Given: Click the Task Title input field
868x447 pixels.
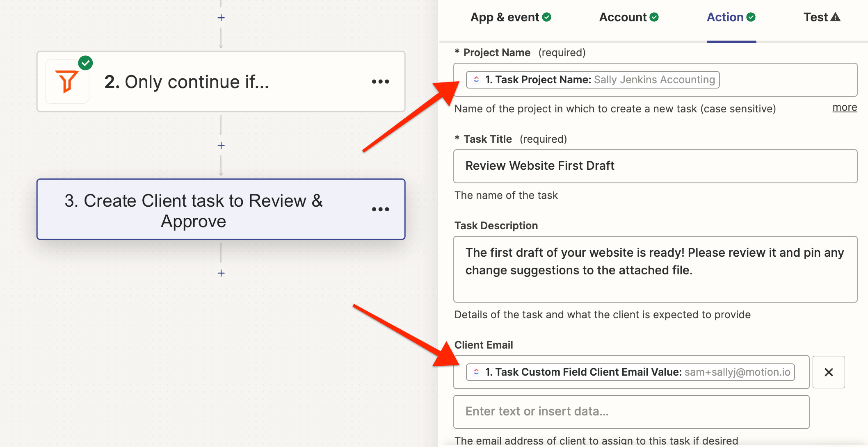Looking at the screenshot, I should point(655,166).
